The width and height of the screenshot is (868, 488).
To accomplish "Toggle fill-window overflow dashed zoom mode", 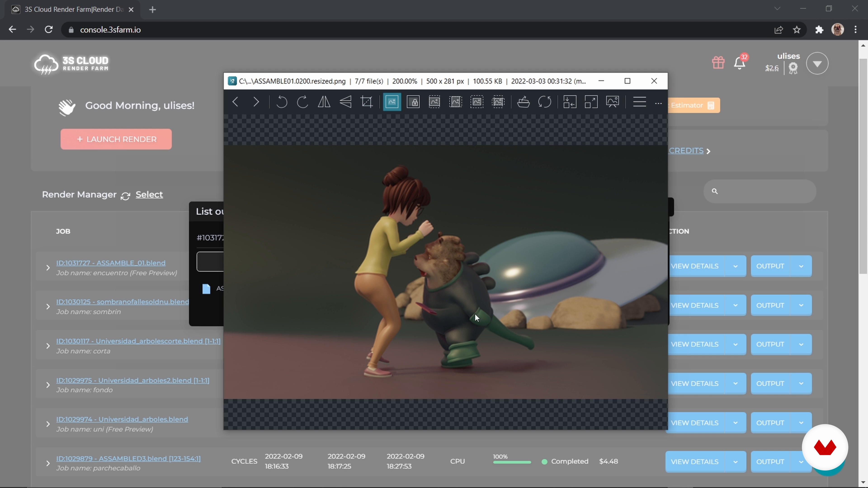I will click(498, 102).
